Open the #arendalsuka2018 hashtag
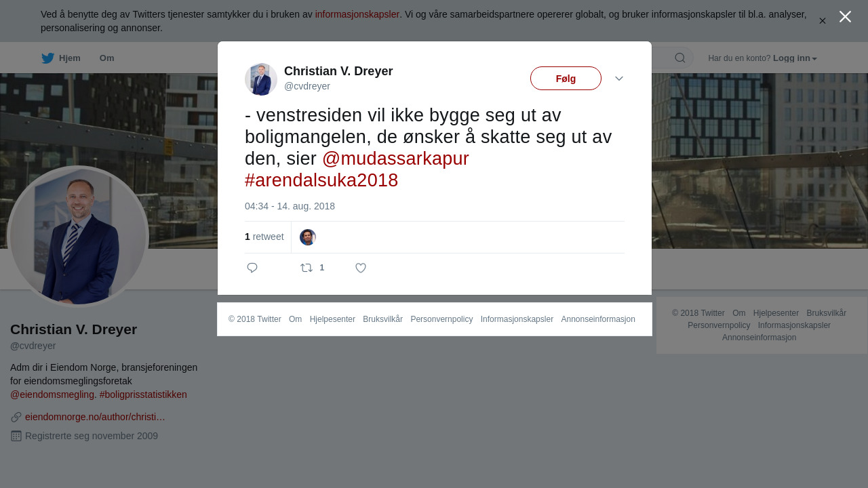 [321, 180]
